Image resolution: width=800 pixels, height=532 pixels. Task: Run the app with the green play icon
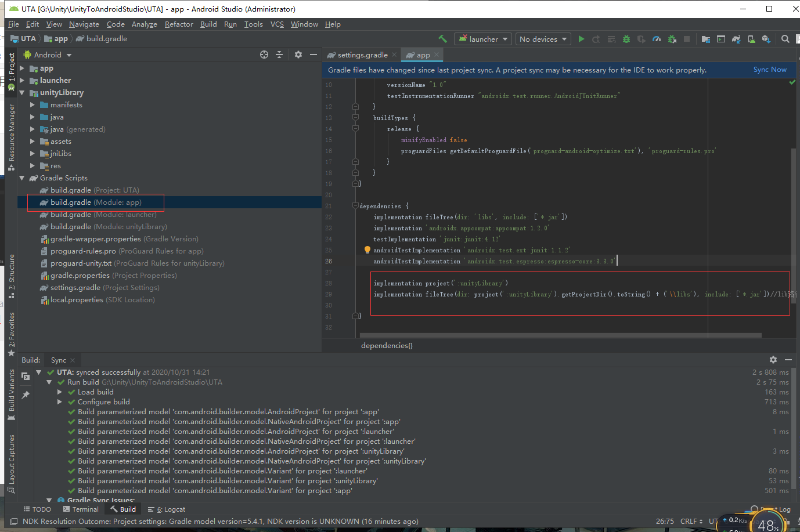581,39
